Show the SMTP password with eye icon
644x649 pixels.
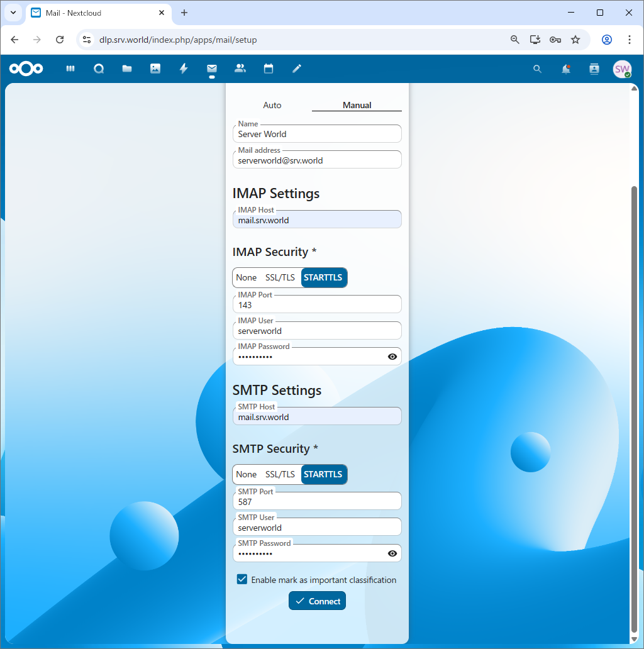click(392, 554)
